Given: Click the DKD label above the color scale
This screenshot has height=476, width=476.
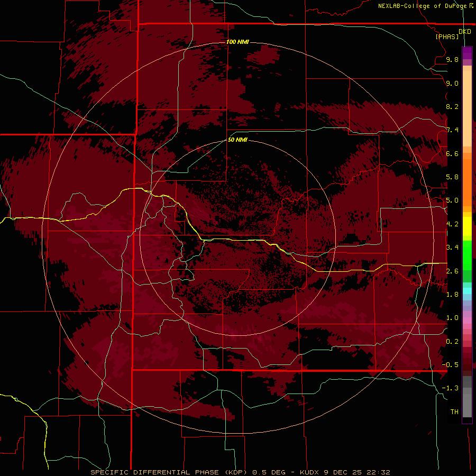Looking at the screenshot, I should (x=465, y=32).
